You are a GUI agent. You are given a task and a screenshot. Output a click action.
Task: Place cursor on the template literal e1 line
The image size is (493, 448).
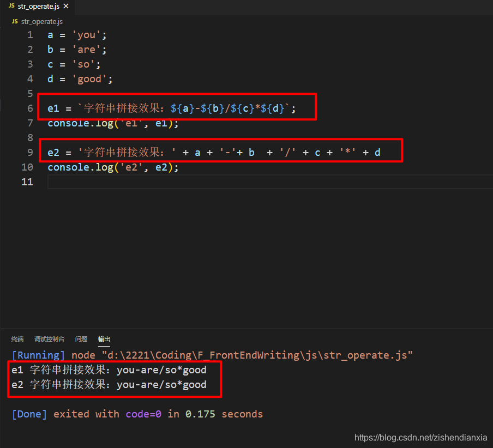point(164,108)
